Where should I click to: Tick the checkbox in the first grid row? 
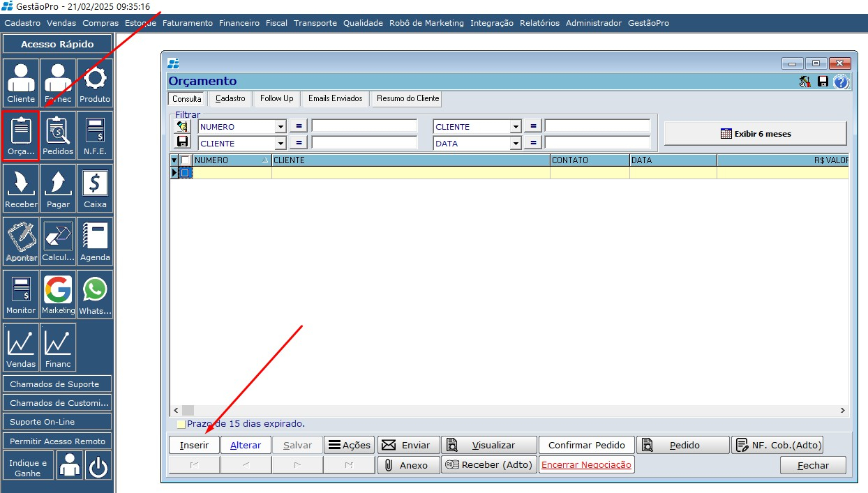point(186,173)
